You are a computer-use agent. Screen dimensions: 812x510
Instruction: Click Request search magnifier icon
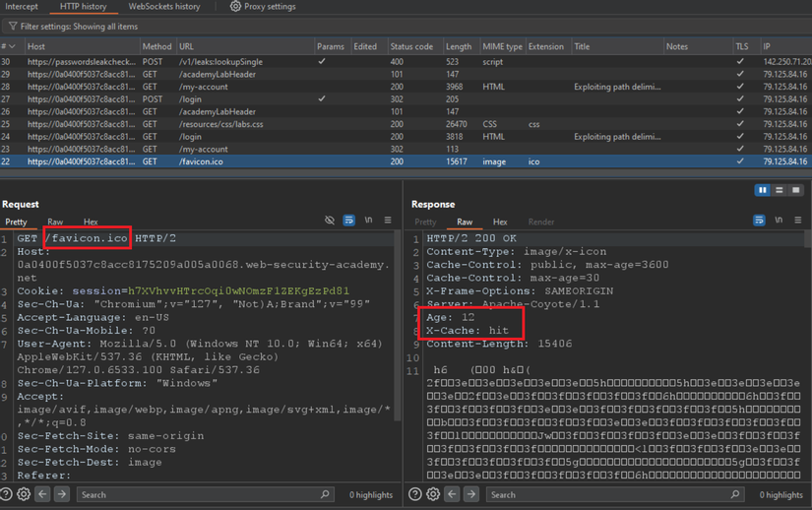point(325,494)
